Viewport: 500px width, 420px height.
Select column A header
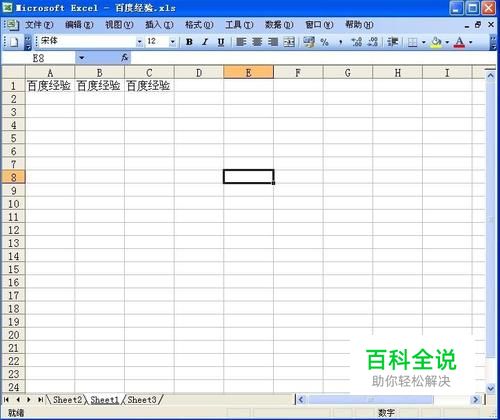point(50,72)
